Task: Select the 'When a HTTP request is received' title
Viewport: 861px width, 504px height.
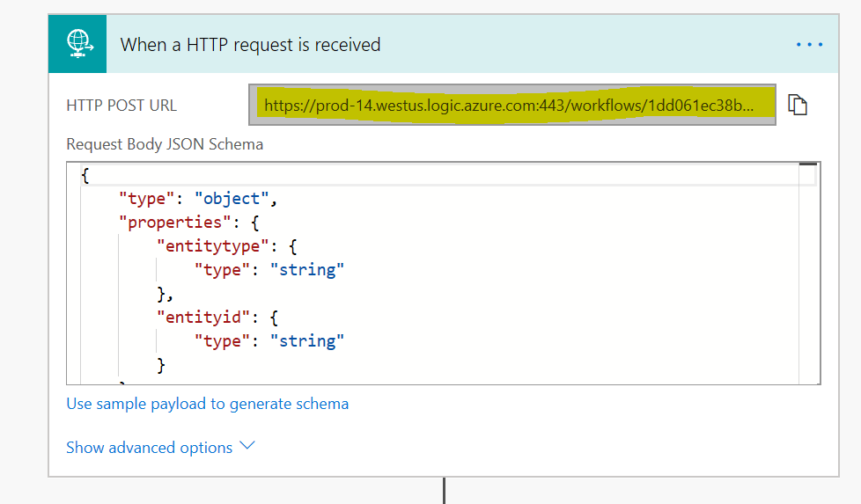Action: [250, 45]
